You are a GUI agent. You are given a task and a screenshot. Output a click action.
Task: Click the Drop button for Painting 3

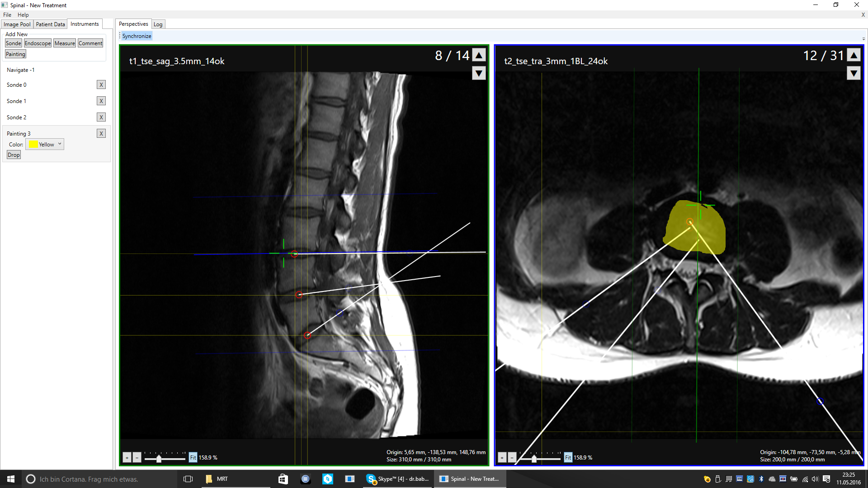pos(14,155)
